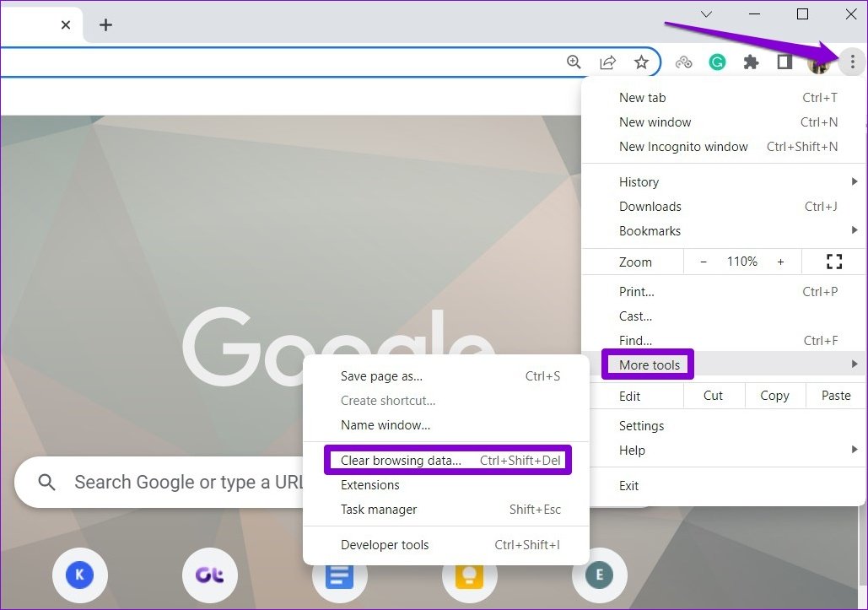Open the Google Docs shortcut tile
The width and height of the screenshot is (868, 610).
click(339, 575)
